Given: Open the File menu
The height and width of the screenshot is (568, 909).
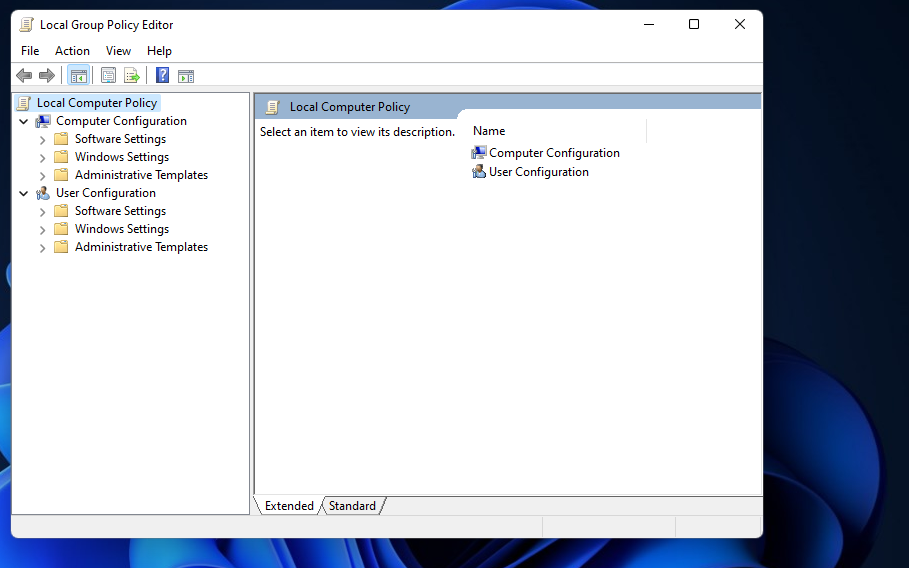Looking at the screenshot, I should (x=30, y=51).
